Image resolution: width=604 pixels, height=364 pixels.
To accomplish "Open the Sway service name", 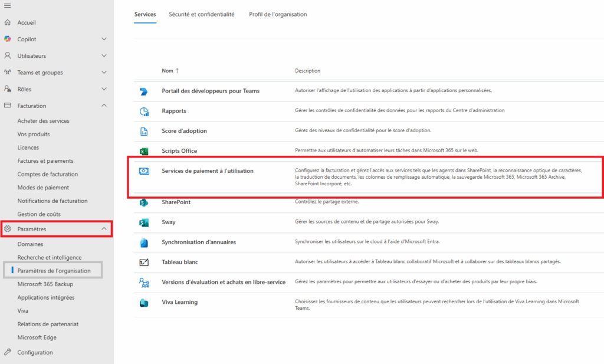I will [168, 222].
